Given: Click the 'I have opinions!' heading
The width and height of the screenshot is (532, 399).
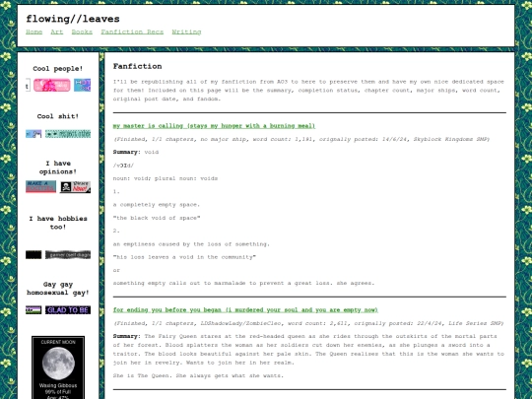Looking at the screenshot, I should 58,167.
